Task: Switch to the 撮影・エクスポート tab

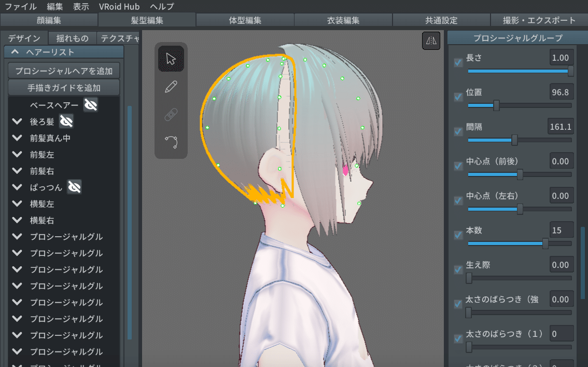Action: pos(539,20)
